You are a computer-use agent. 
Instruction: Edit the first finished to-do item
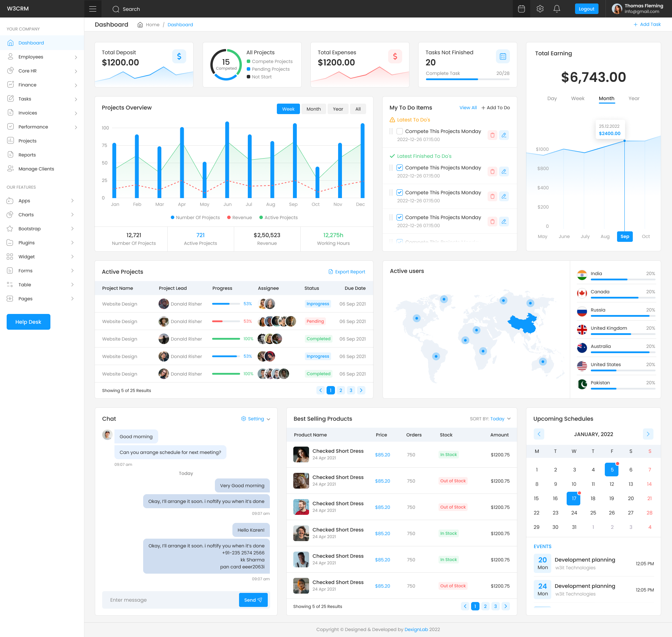pyautogui.click(x=504, y=171)
